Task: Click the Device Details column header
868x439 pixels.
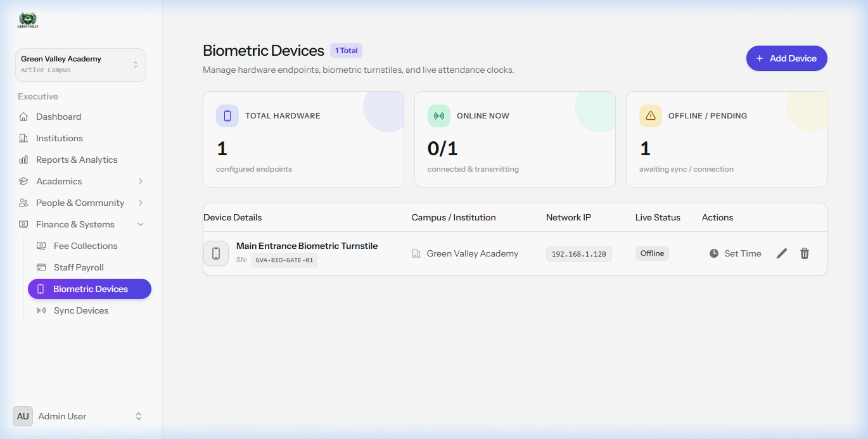Action: point(233,217)
